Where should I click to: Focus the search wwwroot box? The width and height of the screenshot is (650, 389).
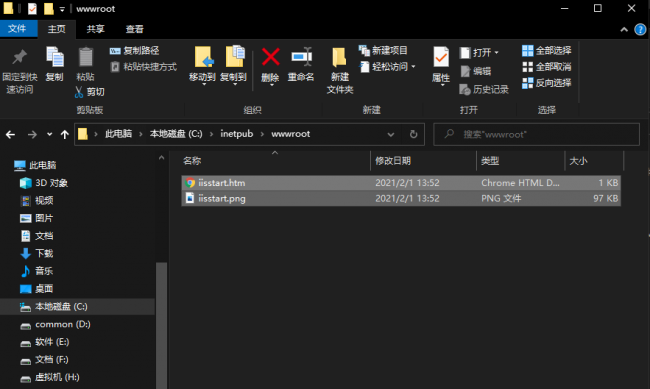click(536, 134)
